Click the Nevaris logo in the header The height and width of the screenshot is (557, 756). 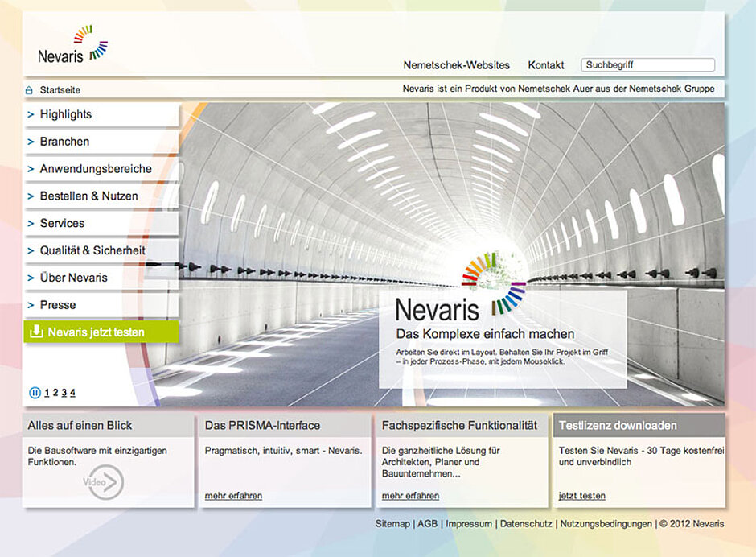coord(72,45)
